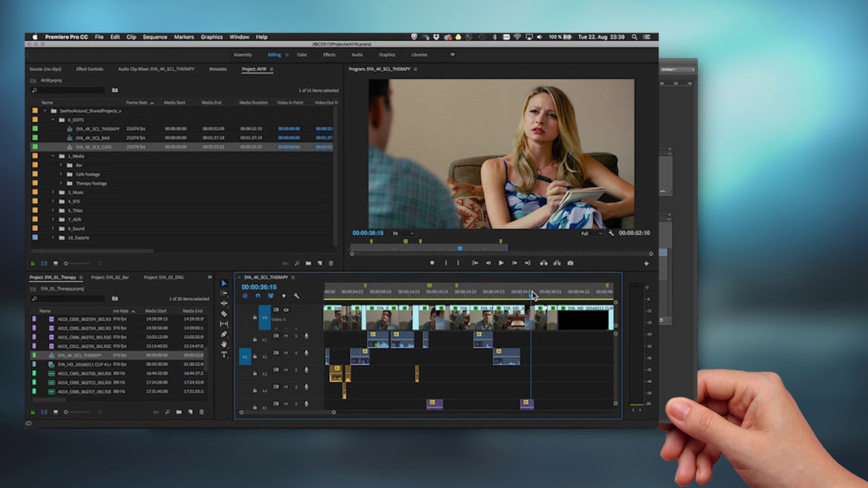Click timeline Add Marker icon
This screenshot has width=868, height=488.
click(x=283, y=296)
